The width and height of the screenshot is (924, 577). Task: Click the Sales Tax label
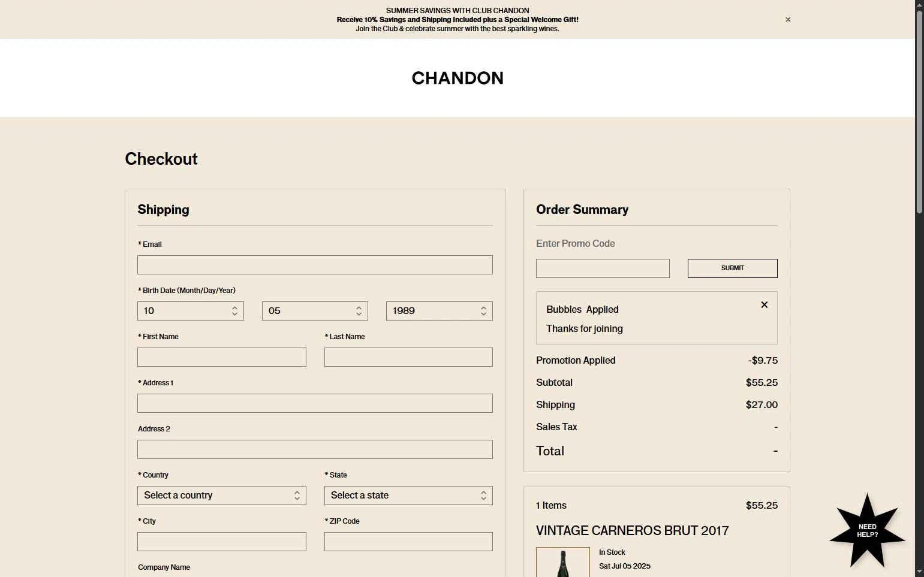click(x=556, y=427)
